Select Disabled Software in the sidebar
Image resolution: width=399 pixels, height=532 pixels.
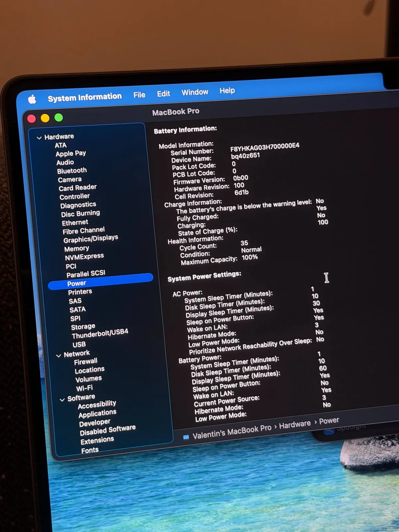pos(108,430)
